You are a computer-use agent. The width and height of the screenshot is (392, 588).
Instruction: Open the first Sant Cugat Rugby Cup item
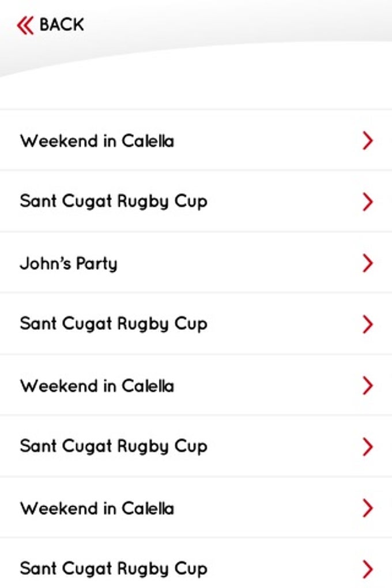click(x=114, y=202)
